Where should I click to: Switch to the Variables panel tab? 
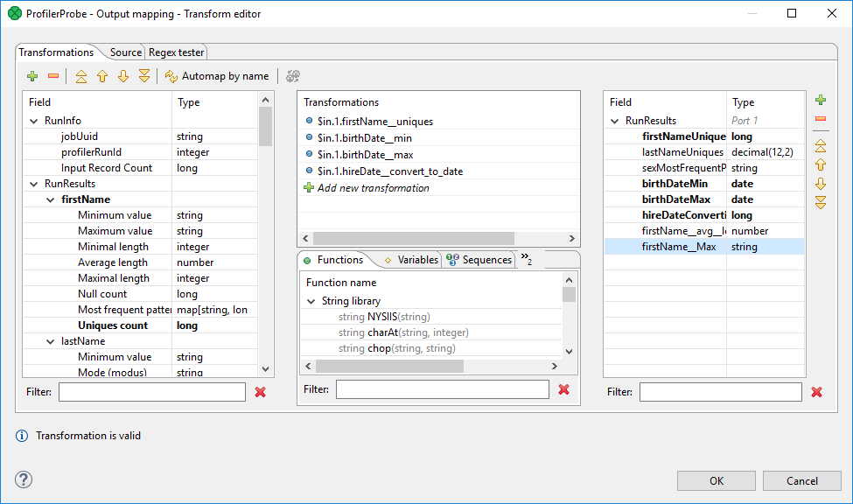click(416, 259)
